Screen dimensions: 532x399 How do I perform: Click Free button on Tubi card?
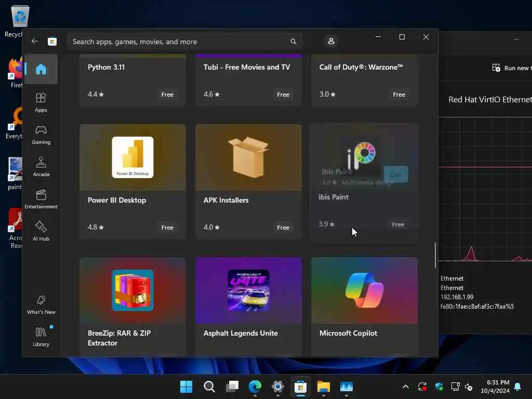point(283,95)
